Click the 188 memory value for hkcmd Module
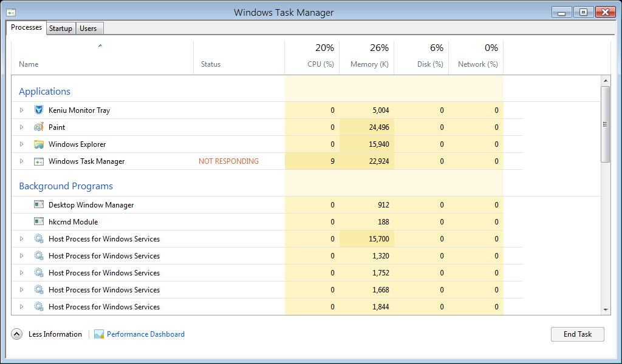622x364 pixels. 384,222
